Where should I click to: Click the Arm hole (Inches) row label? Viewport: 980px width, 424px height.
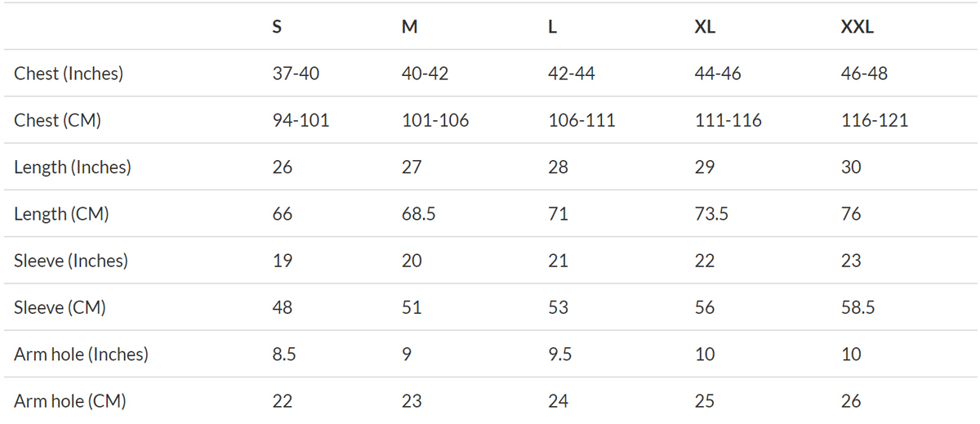tap(81, 355)
